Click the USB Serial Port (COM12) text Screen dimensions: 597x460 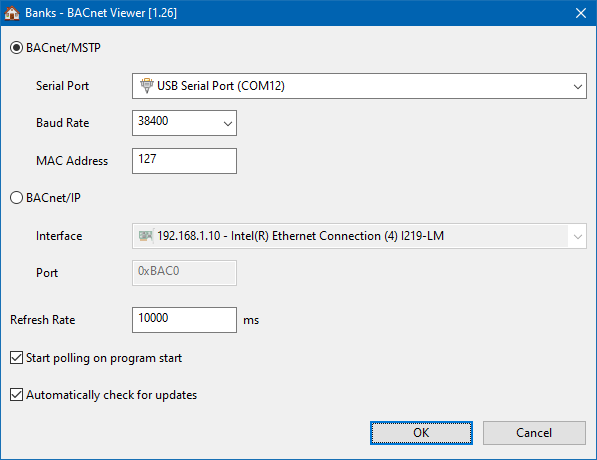pyautogui.click(x=221, y=86)
